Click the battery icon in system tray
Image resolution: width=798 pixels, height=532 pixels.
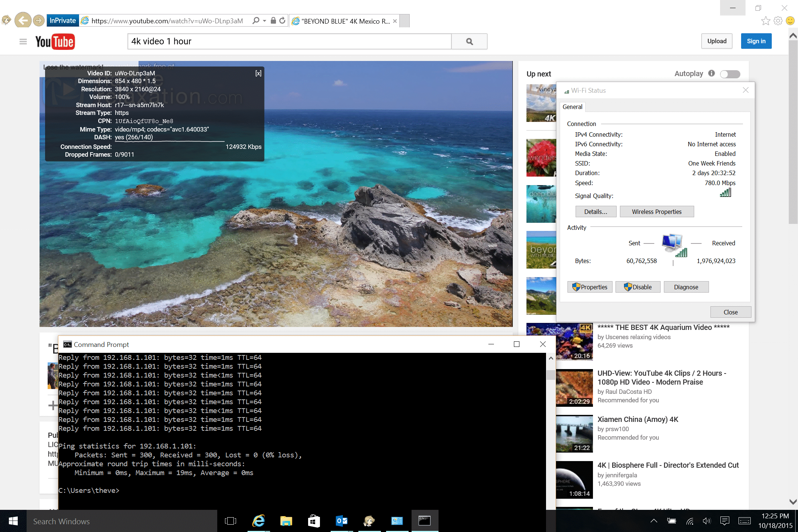[x=672, y=521]
